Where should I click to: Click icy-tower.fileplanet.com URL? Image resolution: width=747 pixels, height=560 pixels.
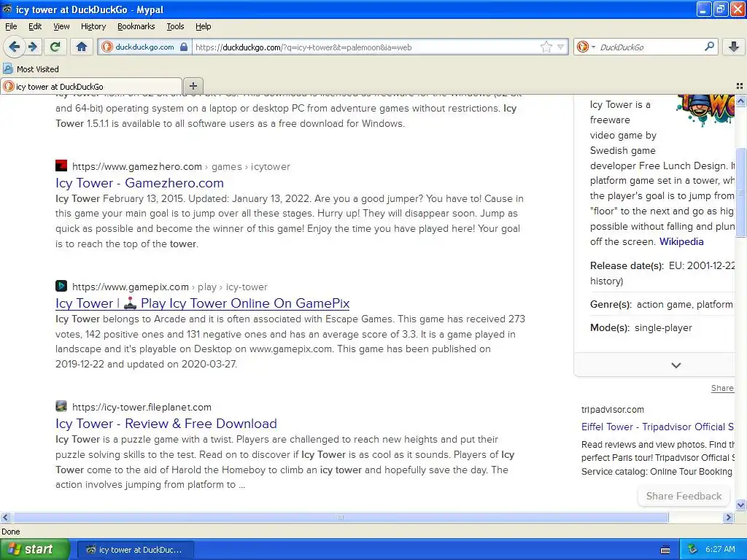click(142, 407)
